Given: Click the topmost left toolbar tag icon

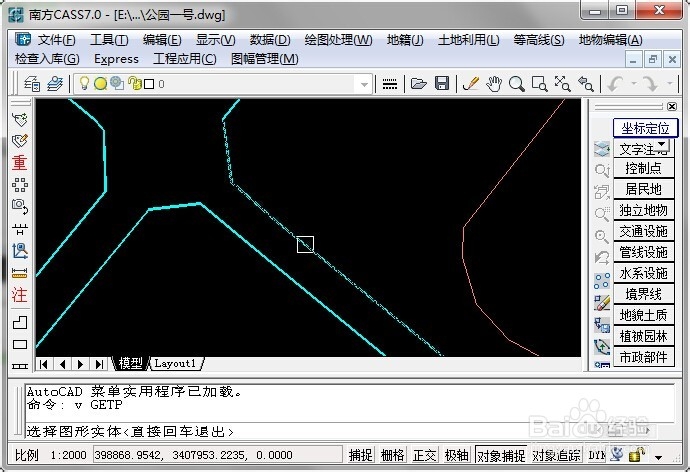Looking at the screenshot, I should tap(19, 119).
